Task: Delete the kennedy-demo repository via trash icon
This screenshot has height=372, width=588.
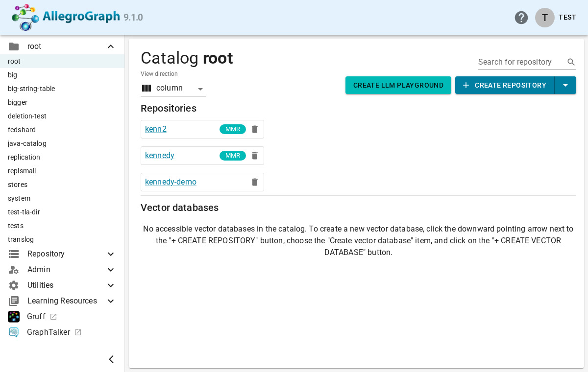Action: pyautogui.click(x=255, y=182)
